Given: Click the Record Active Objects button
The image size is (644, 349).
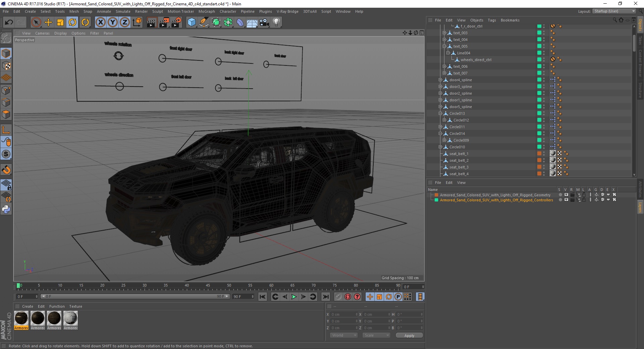Looking at the screenshot, I should pos(338,297).
